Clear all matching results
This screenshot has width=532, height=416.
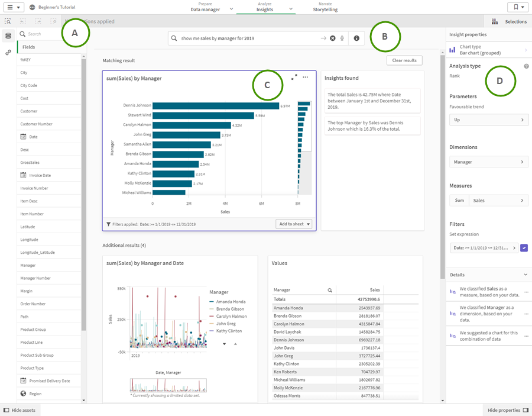(x=405, y=60)
